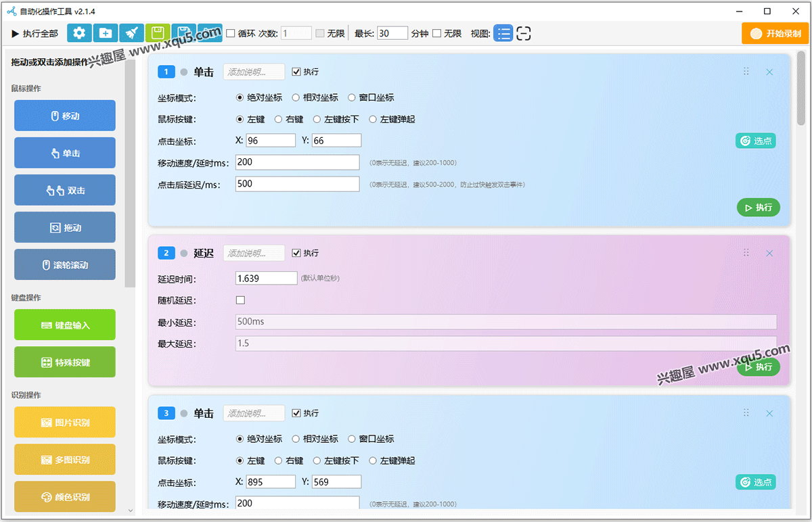
Task: Select 右键 mouse button in step 1
Action: pyautogui.click(x=279, y=119)
